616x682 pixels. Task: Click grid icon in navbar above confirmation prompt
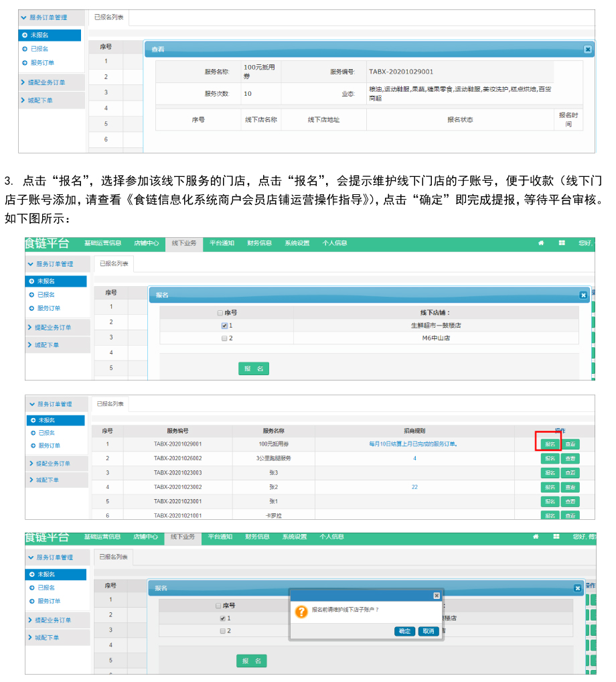point(556,537)
